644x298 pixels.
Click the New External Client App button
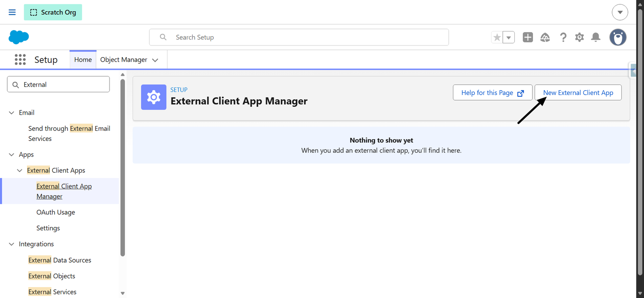point(578,93)
